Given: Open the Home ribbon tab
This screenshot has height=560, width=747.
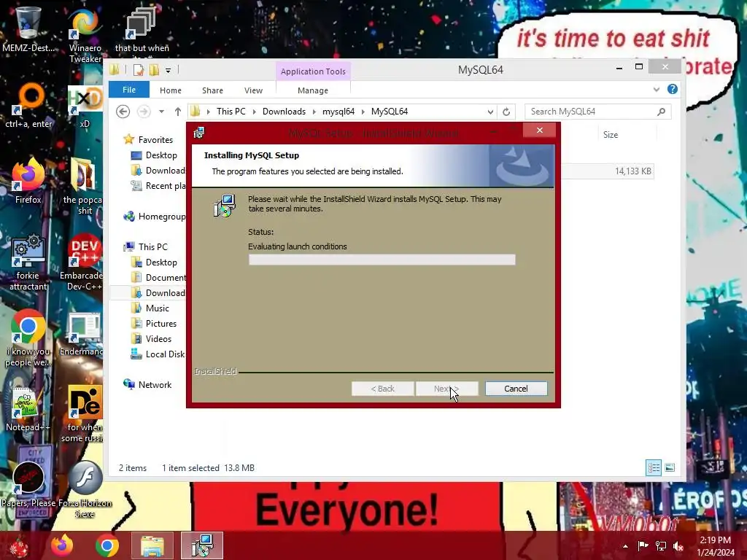Looking at the screenshot, I should 171,90.
